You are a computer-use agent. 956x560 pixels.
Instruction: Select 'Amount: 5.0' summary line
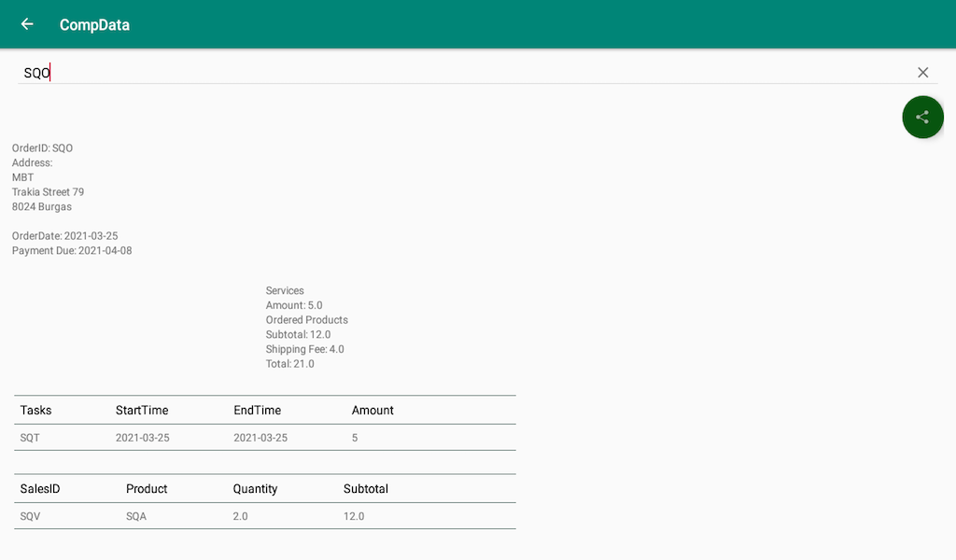tap(294, 305)
